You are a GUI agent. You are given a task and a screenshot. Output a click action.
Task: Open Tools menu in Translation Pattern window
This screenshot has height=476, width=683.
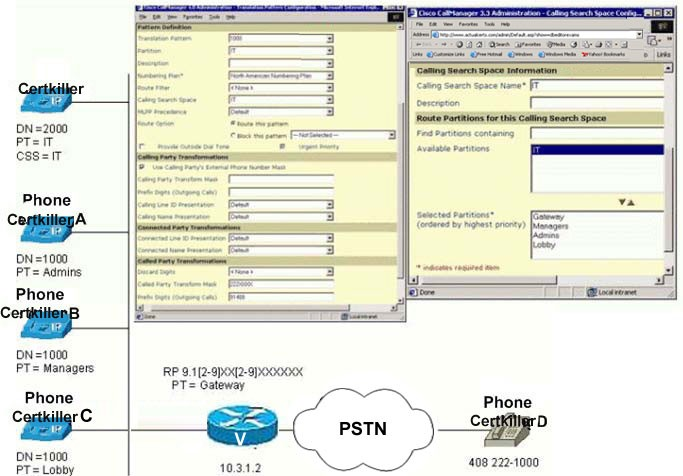pos(214,17)
